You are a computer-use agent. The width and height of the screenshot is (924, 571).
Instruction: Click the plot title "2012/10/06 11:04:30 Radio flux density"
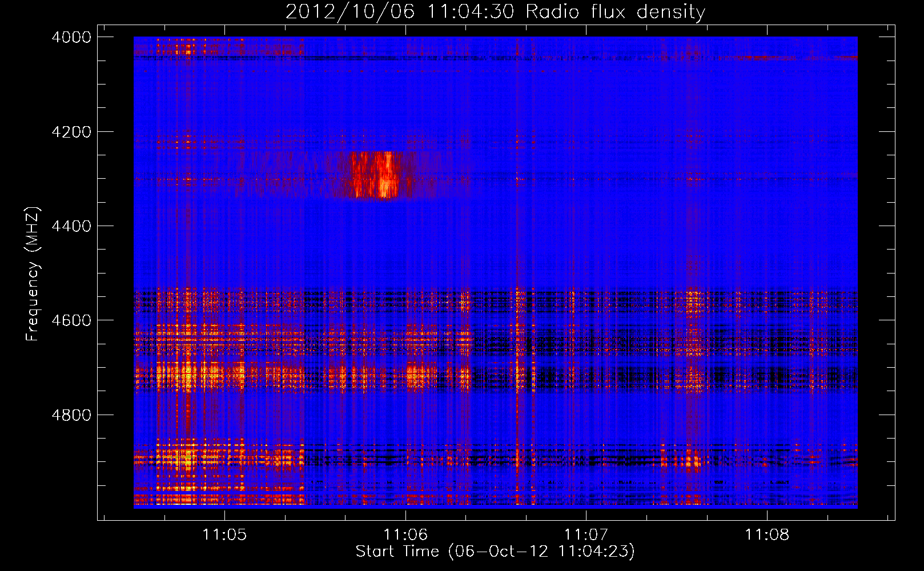495,11
